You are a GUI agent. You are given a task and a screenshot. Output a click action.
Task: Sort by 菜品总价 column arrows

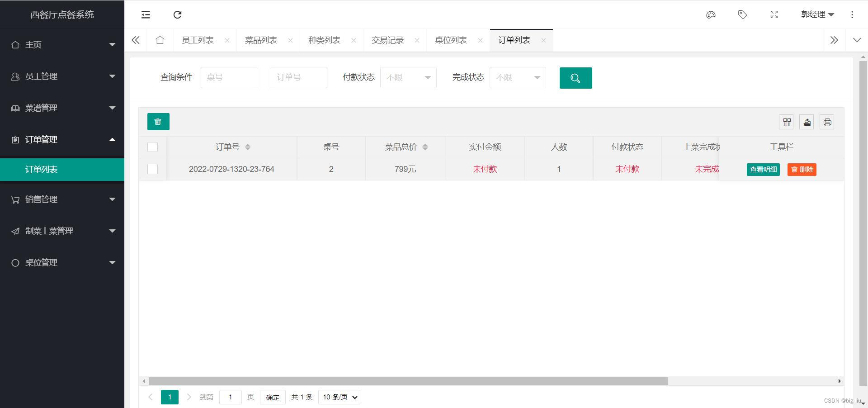tap(425, 147)
